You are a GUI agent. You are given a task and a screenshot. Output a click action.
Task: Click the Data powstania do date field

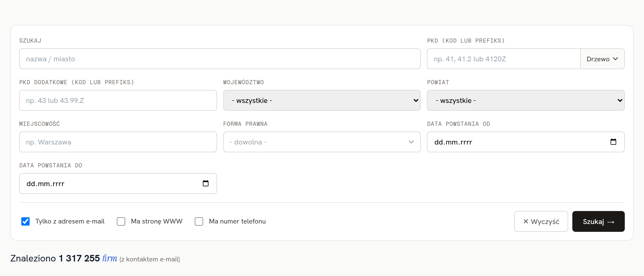pos(118,183)
